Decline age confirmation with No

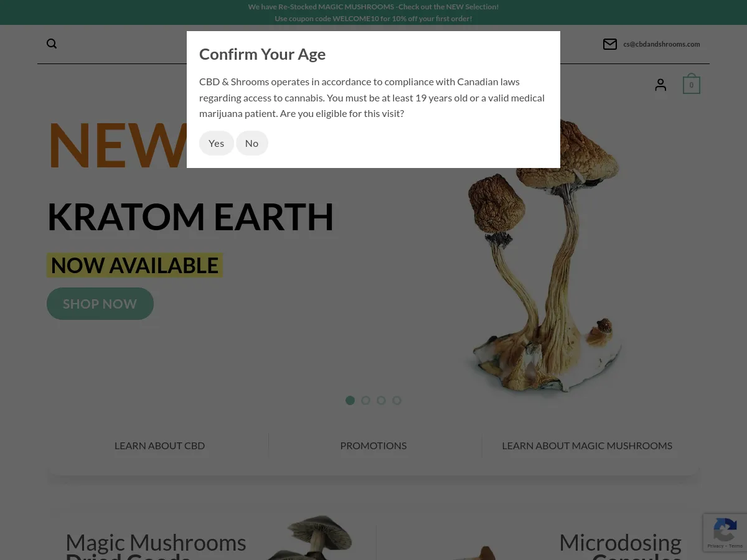(x=251, y=142)
